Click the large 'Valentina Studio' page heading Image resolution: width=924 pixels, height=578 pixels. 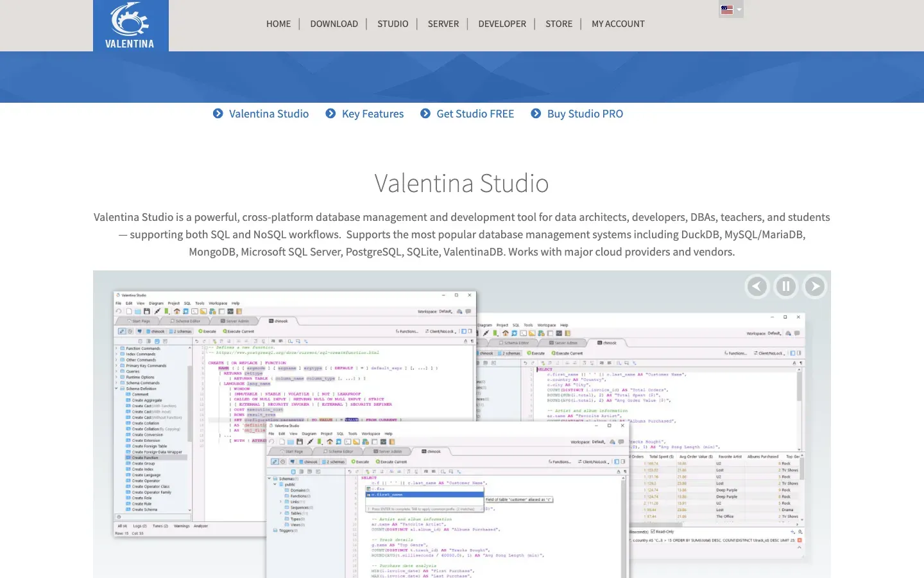tap(462, 184)
